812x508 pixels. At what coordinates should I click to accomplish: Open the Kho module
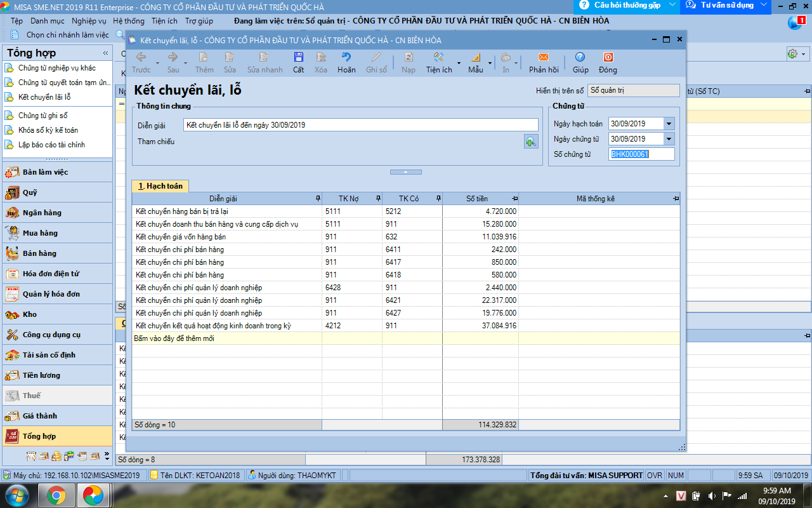57,314
